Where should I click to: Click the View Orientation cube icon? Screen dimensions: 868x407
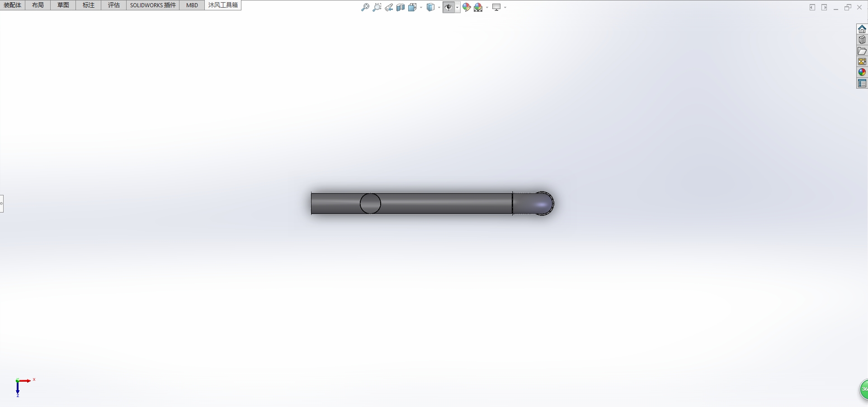click(412, 7)
